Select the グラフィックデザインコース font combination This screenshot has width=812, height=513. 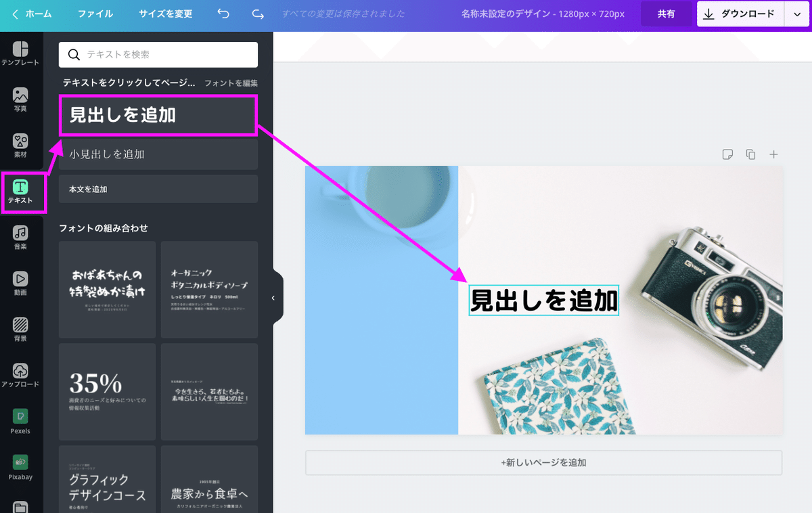click(x=107, y=479)
